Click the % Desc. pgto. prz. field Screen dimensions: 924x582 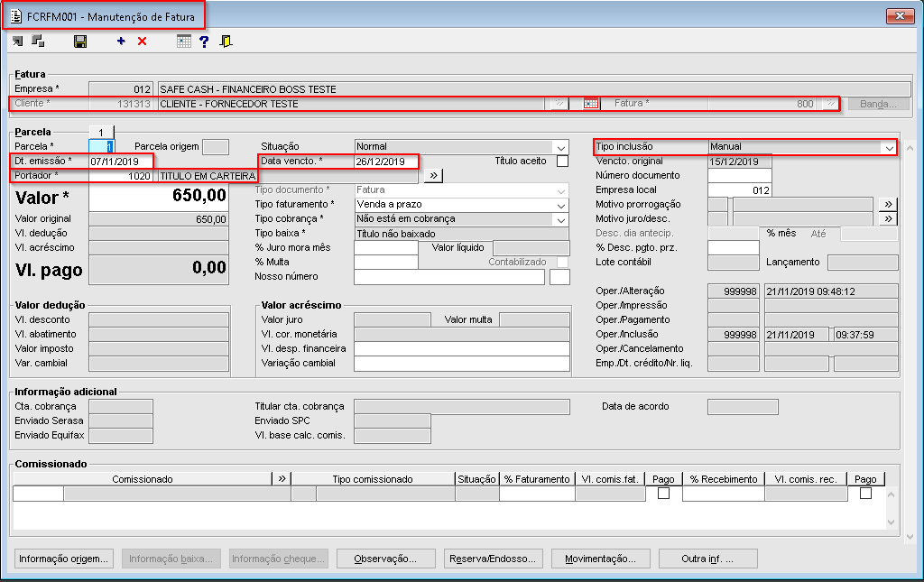pos(733,248)
